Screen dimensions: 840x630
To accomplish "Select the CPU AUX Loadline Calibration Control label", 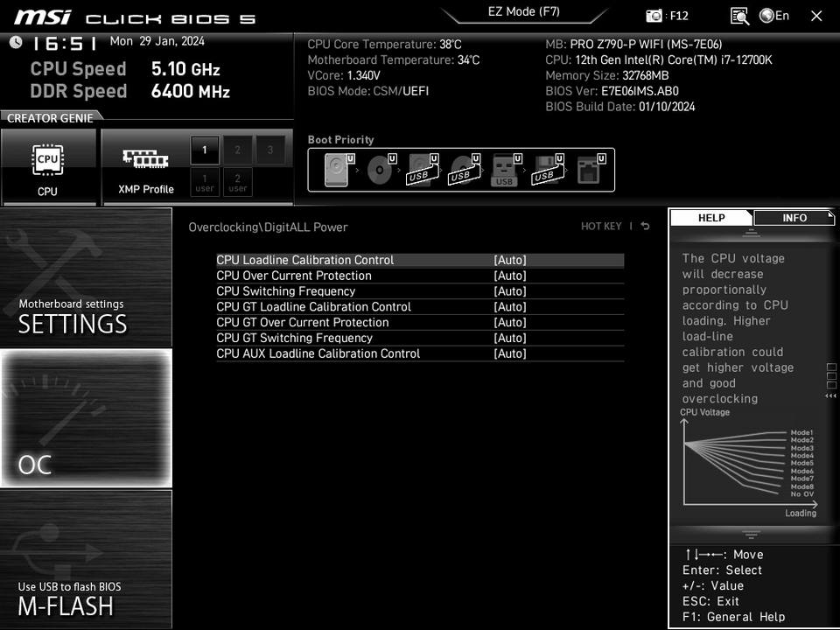I will [318, 353].
